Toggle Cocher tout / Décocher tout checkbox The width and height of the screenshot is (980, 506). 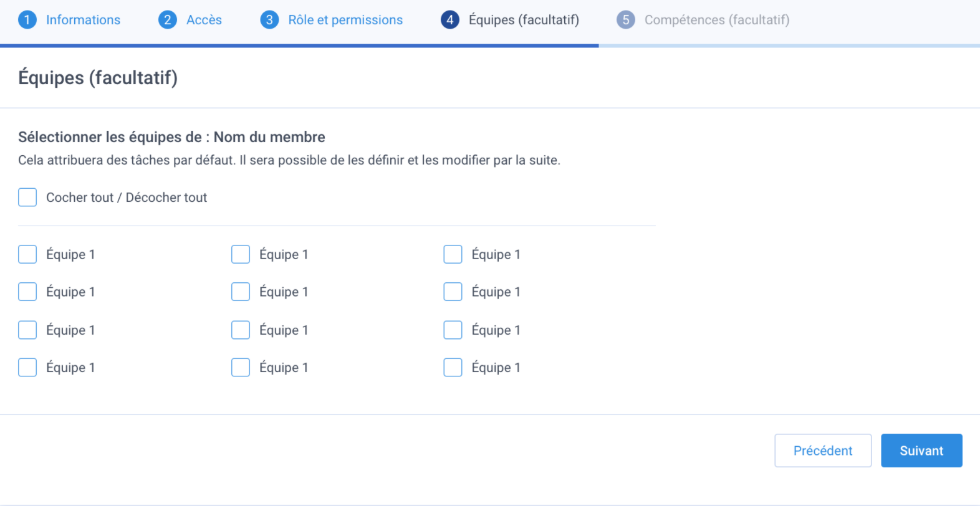(27, 198)
